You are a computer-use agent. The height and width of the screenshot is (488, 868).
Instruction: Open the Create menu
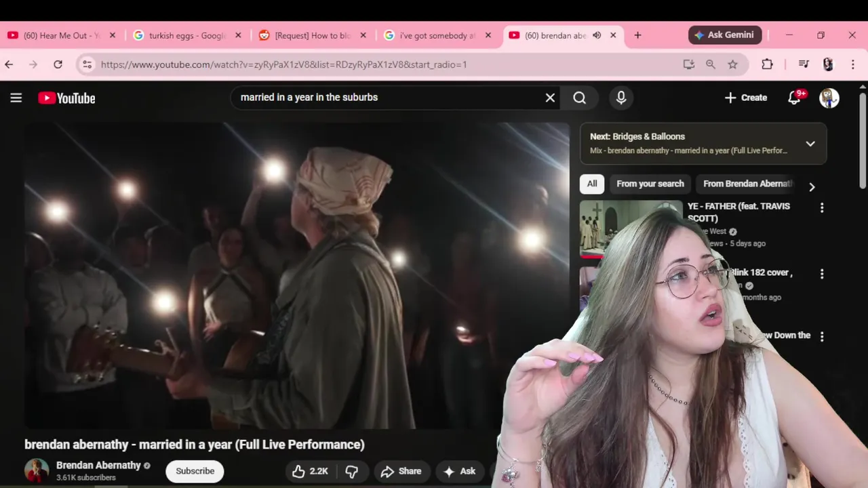click(745, 98)
